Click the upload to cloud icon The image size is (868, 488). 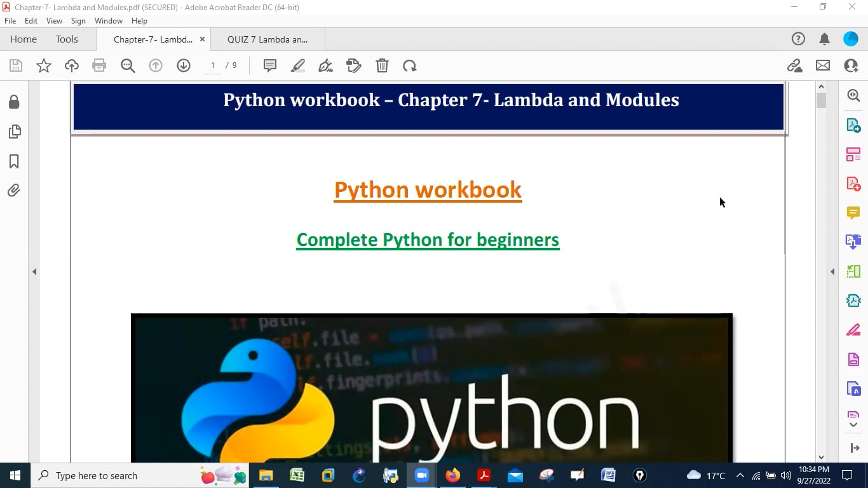[72, 65]
